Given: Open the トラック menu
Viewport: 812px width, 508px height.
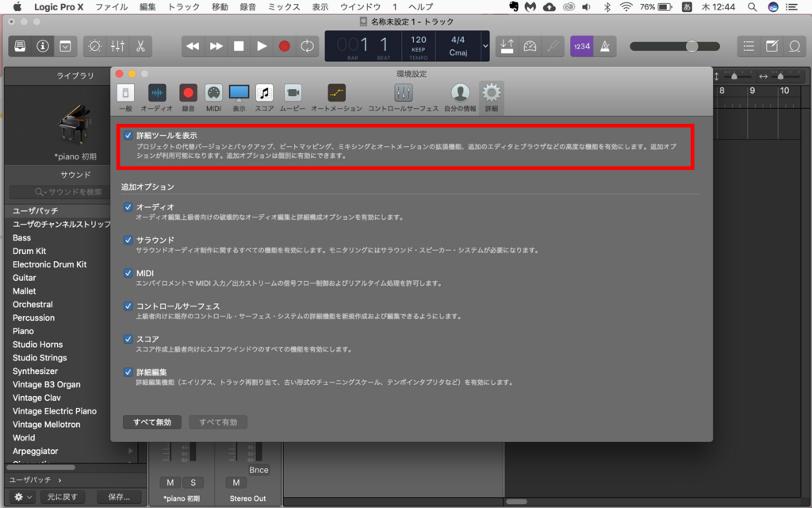Looking at the screenshot, I should tap(184, 6).
